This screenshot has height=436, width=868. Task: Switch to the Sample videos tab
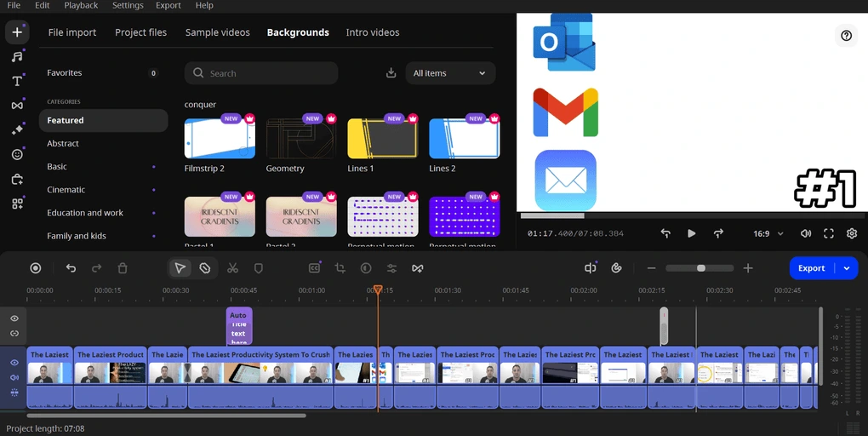218,32
